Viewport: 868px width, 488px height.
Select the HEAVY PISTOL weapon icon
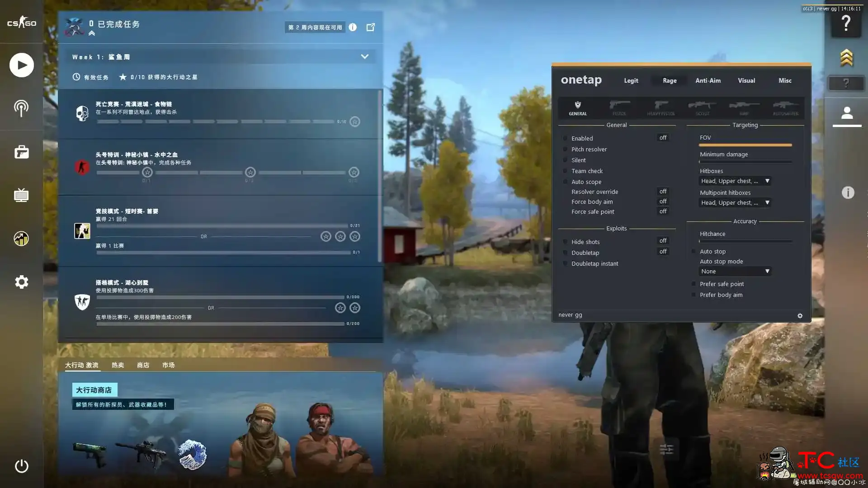click(660, 107)
